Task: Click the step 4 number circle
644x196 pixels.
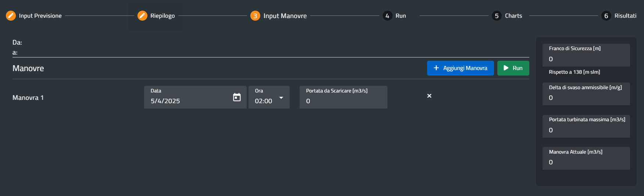Action: pyautogui.click(x=387, y=16)
